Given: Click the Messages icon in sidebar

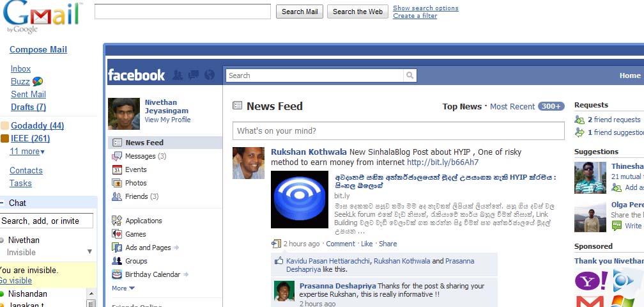Looking at the screenshot, I should 117,156.
